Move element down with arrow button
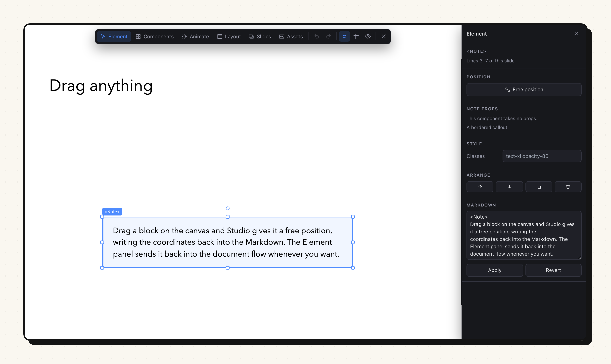The width and height of the screenshot is (611, 364). coord(509,187)
